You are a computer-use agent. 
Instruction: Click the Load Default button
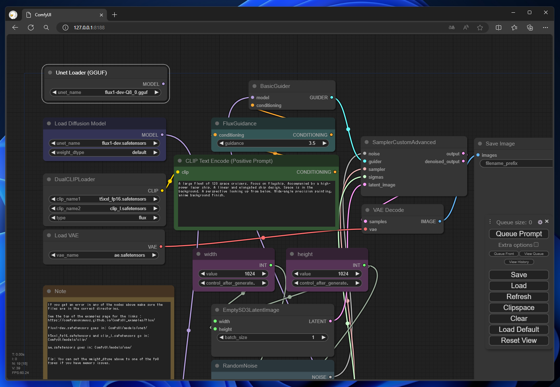(519, 330)
